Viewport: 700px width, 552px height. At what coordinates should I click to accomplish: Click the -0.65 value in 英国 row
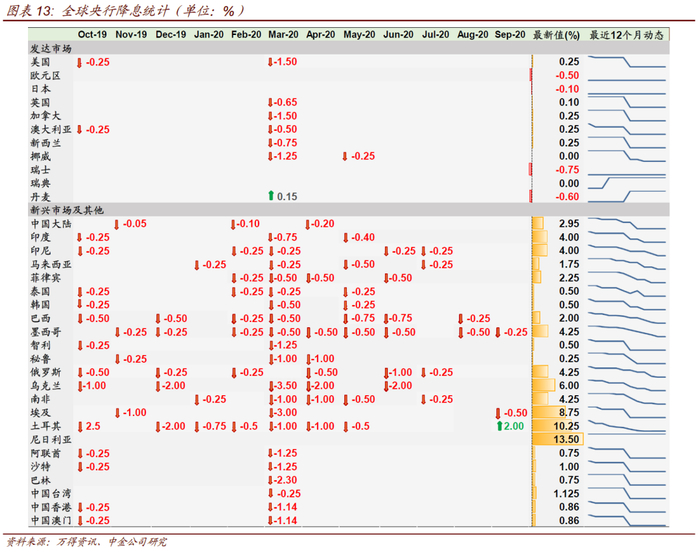pyautogui.click(x=283, y=102)
